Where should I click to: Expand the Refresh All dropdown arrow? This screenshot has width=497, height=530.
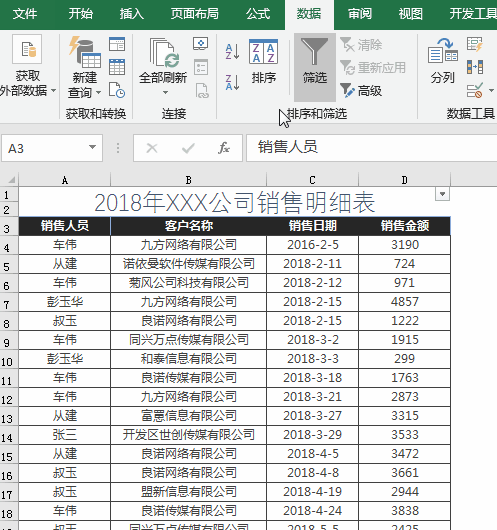click(x=165, y=92)
